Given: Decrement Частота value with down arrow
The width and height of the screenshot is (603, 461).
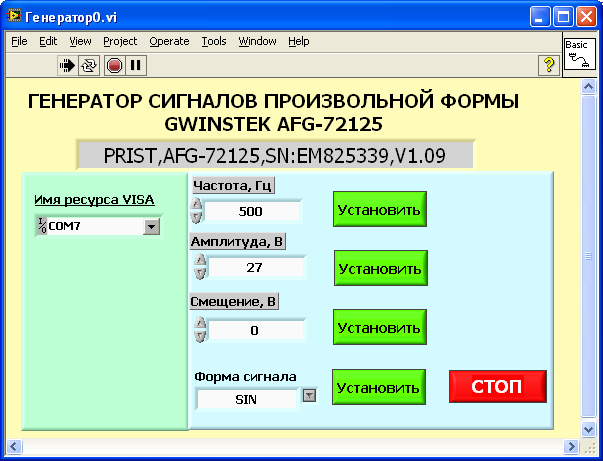Looking at the screenshot, I should (196, 217).
